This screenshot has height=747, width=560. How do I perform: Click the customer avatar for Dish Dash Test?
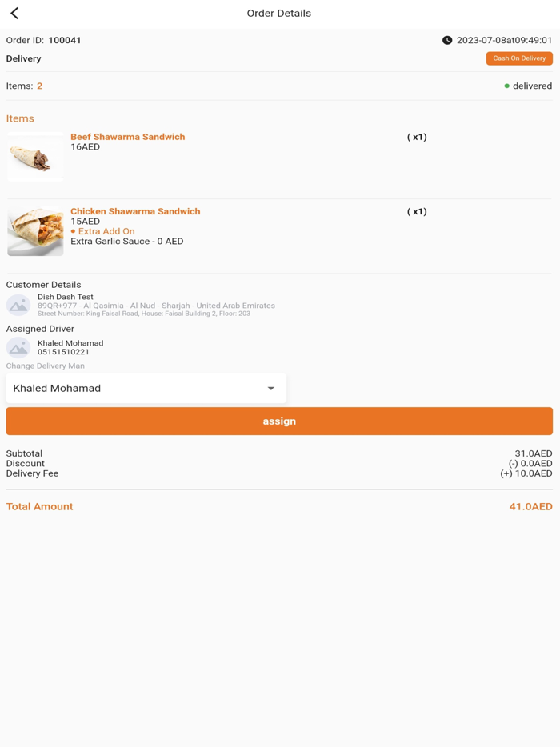point(18,306)
